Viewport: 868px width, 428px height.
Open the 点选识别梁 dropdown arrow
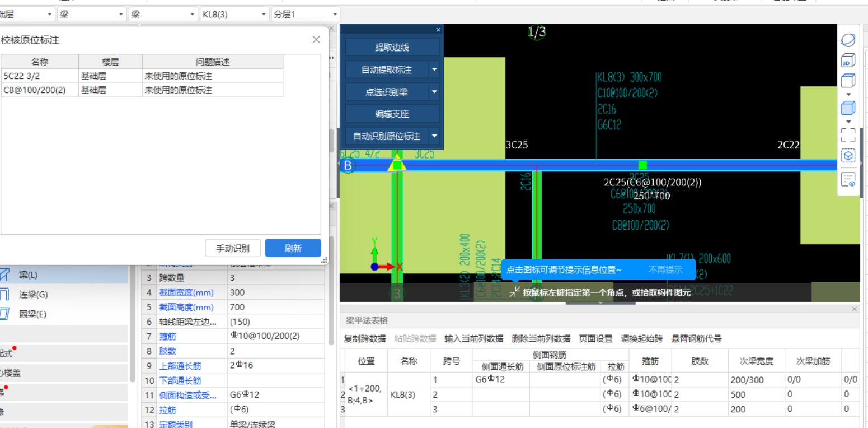click(434, 92)
